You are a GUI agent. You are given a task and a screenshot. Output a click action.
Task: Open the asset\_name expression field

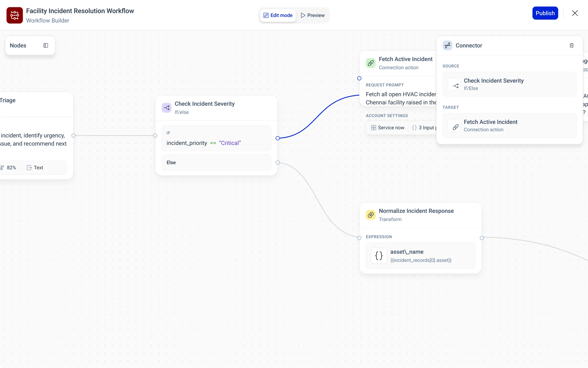tap(420, 256)
